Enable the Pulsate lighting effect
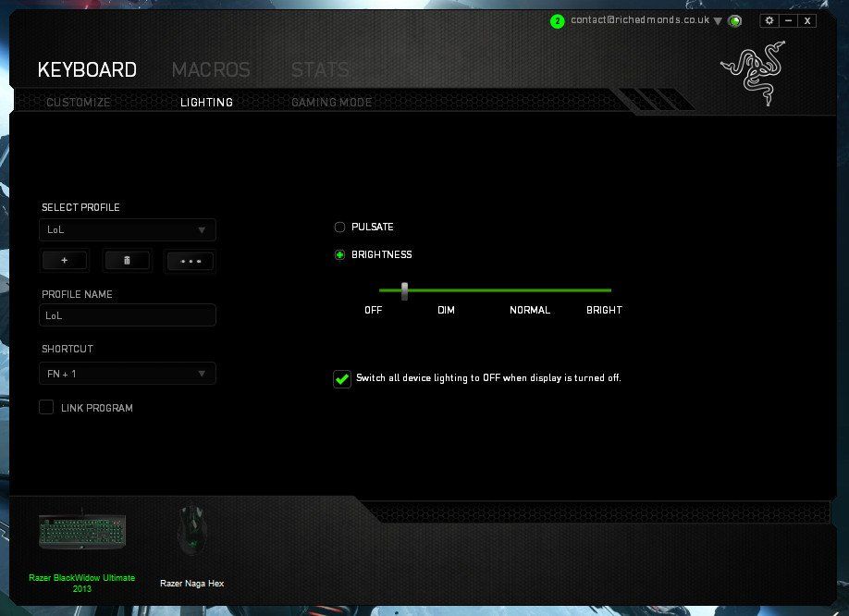The width and height of the screenshot is (849, 616). (340, 227)
